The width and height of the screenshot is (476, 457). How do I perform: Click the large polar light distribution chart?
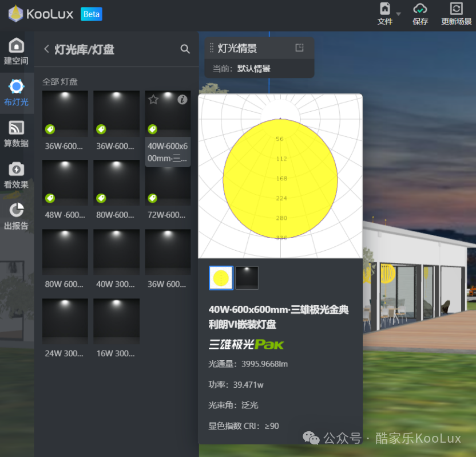(280, 176)
